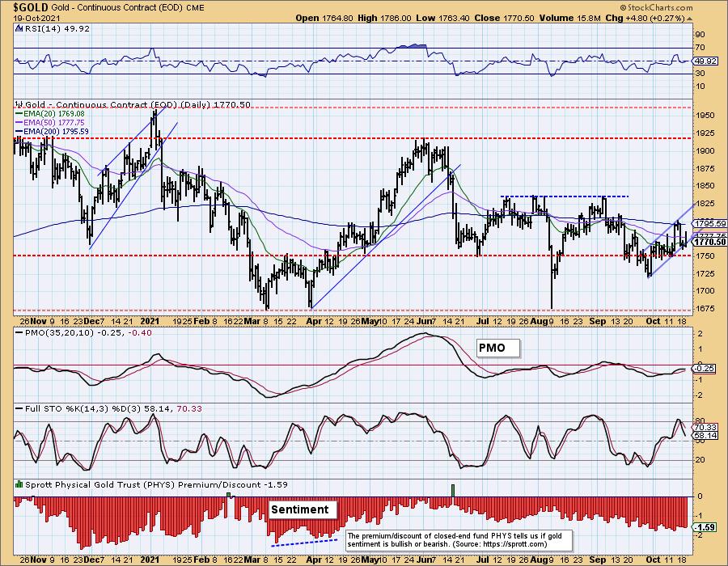
Task: Click the © StockCharts.com credit text
Action: [657, 7]
